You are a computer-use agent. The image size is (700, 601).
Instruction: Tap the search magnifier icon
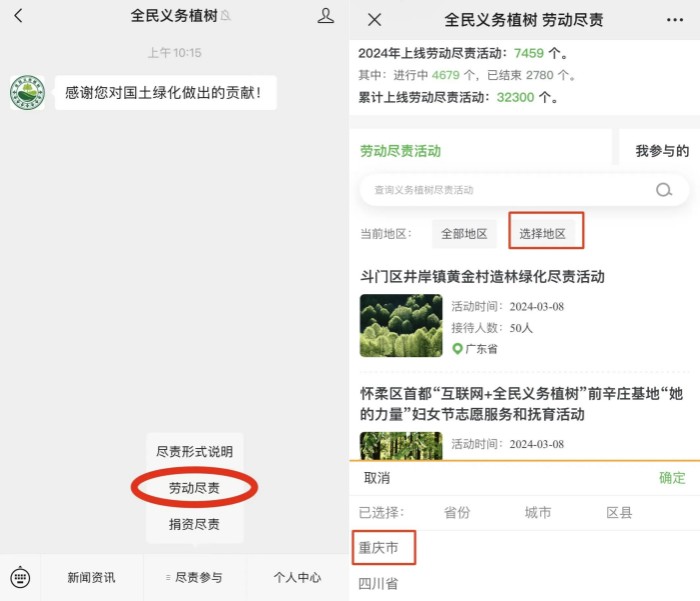664,190
